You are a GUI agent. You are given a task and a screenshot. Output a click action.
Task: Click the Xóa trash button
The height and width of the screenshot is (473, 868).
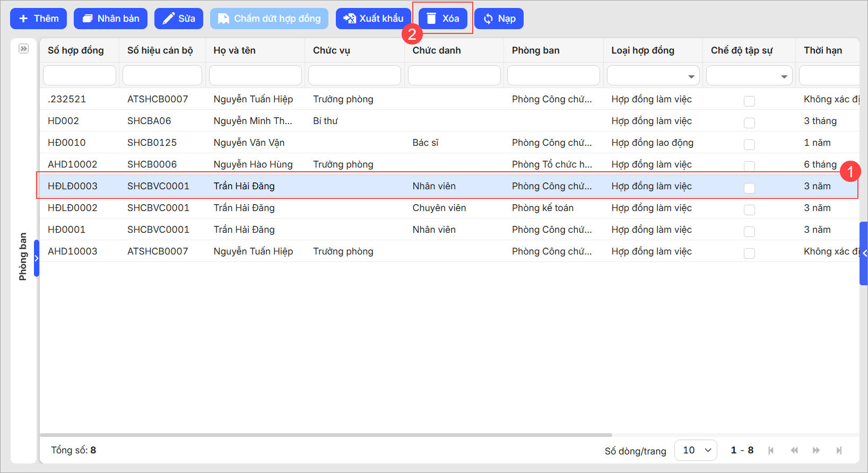[x=442, y=19]
